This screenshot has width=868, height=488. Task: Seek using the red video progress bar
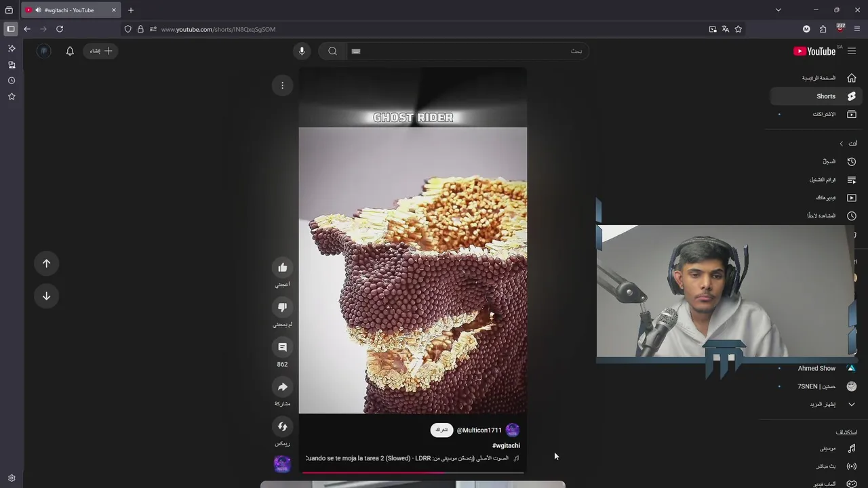tap(412, 472)
